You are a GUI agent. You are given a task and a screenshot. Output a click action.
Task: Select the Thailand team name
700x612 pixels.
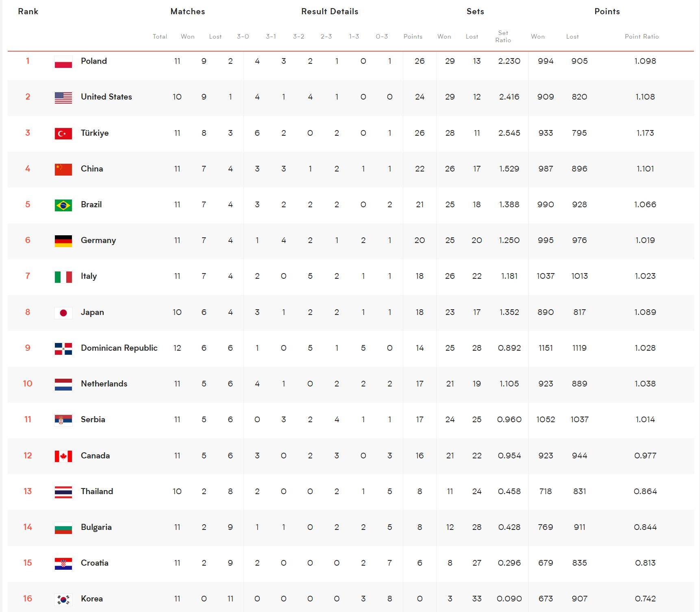[97, 491]
